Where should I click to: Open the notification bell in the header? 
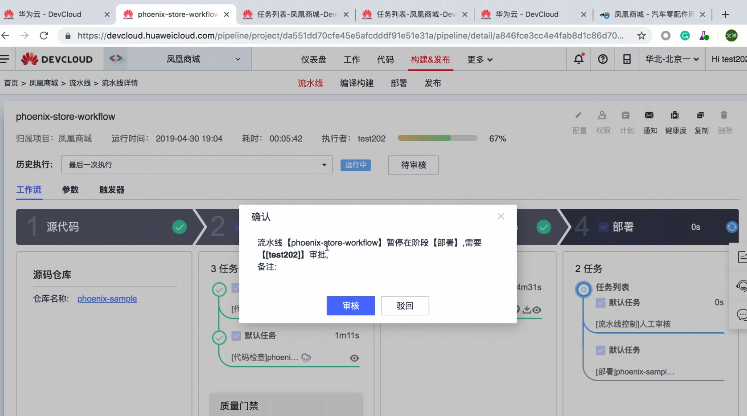click(578, 59)
